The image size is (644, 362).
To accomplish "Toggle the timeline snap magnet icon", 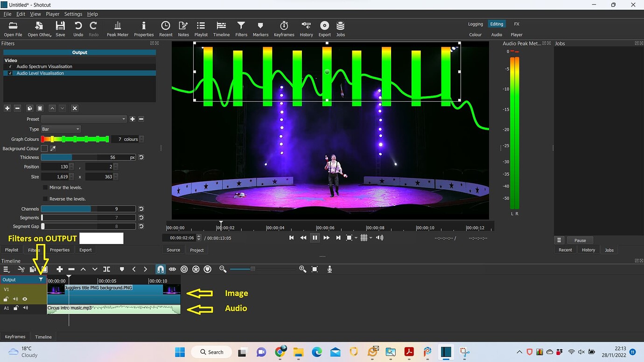I will click(160, 269).
